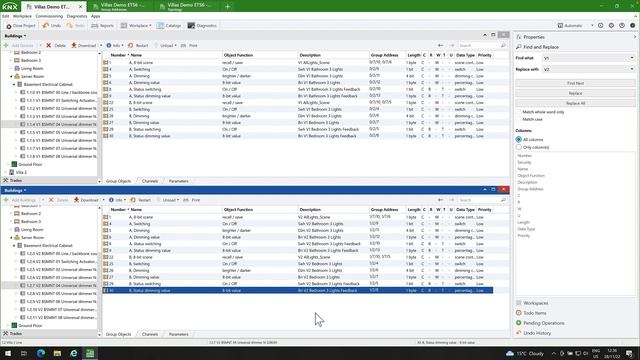The image size is (640, 360).
Task: Select A, Switching row in upper table
Action: [x=297, y=69]
